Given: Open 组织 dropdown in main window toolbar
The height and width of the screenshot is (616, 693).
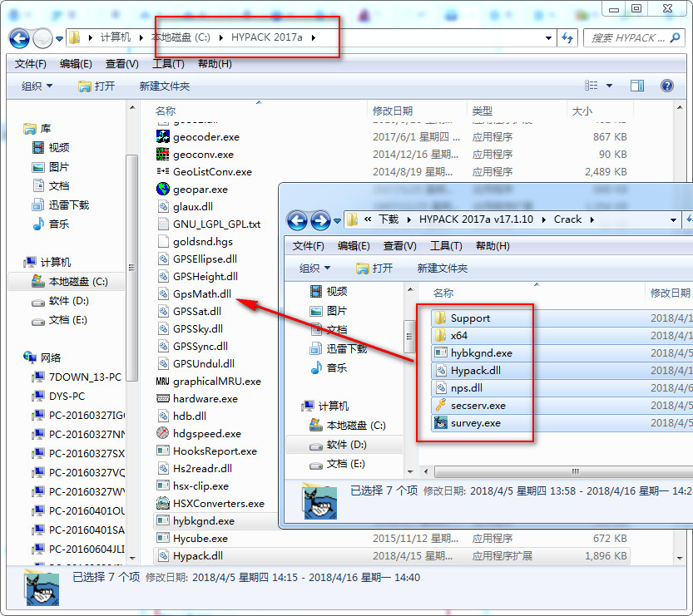Looking at the screenshot, I should pos(37,86).
